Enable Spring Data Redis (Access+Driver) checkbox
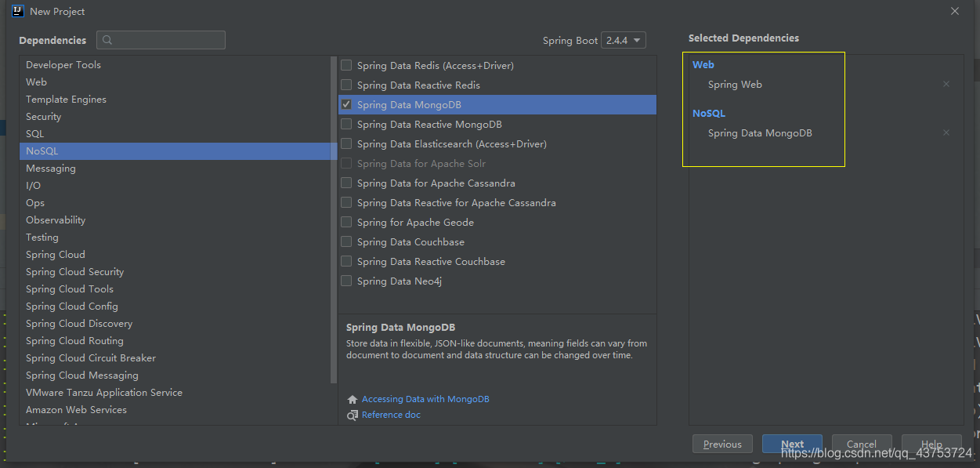Screen dimensions: 980x468 [x=346, y=65]
